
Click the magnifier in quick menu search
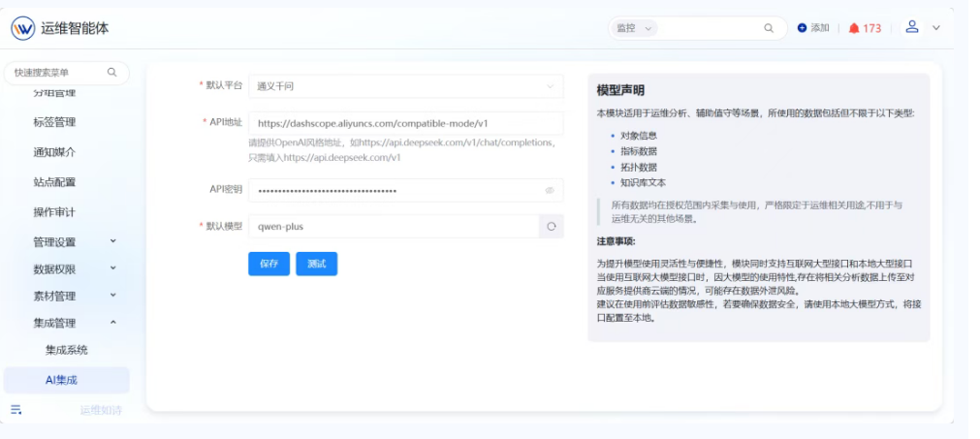click(x=112, y=72)
